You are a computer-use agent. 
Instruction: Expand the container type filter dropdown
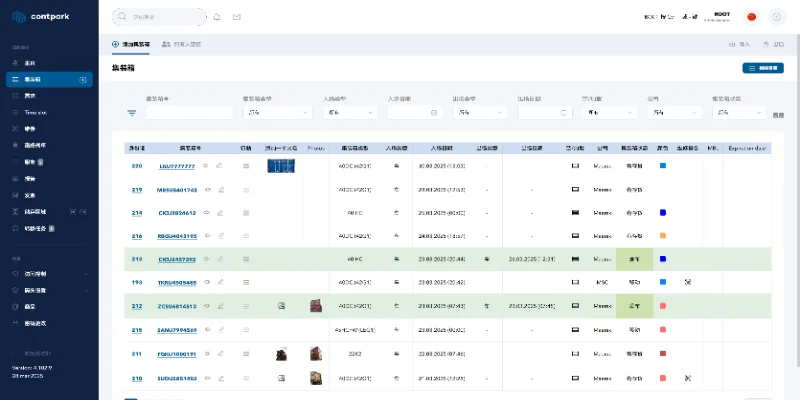tap(276, 113)
